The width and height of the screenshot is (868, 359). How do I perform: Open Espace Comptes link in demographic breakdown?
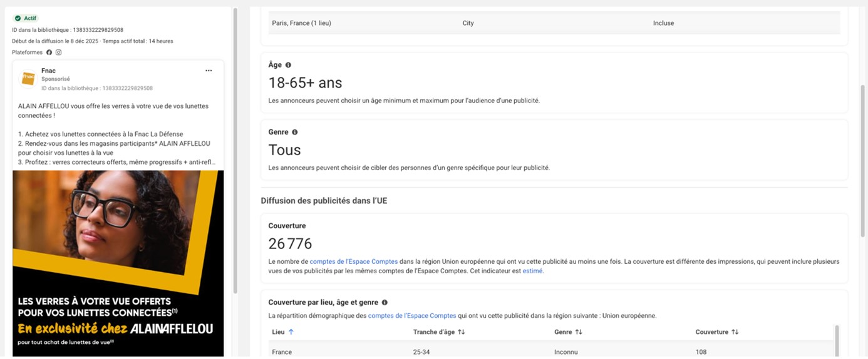tap(411, 316)
